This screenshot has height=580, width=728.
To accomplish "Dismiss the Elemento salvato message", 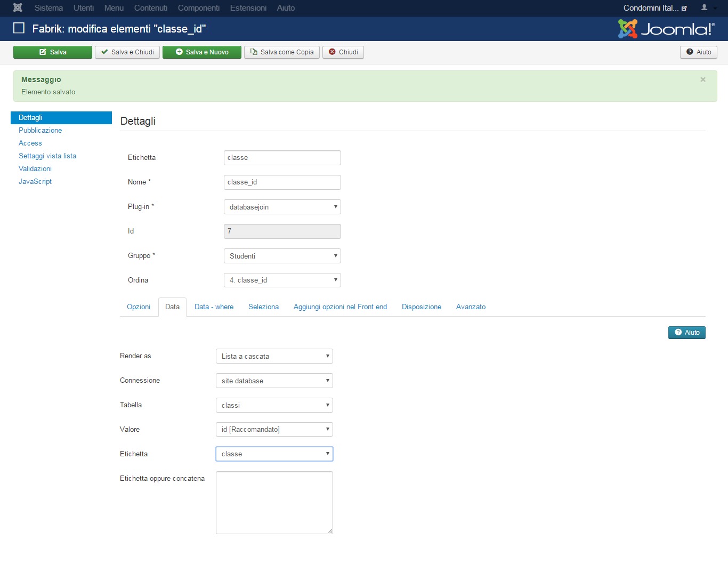I will (702, 79).
